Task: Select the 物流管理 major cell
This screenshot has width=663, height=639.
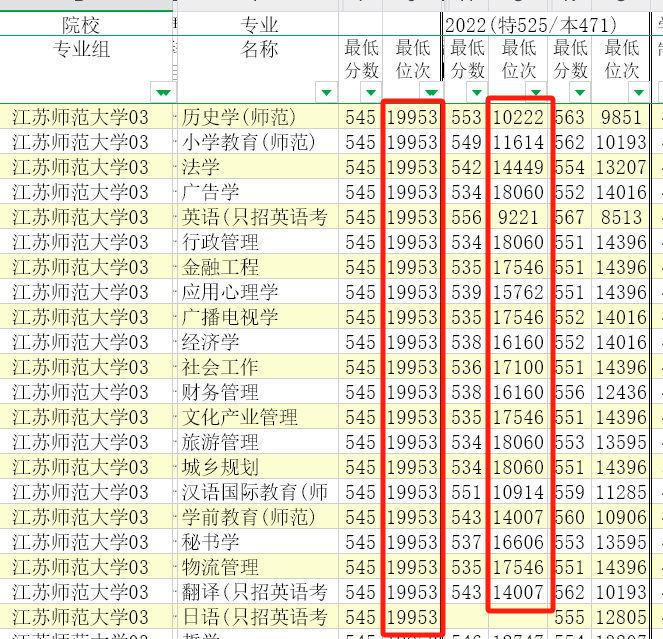Action: tap(258, 567)
